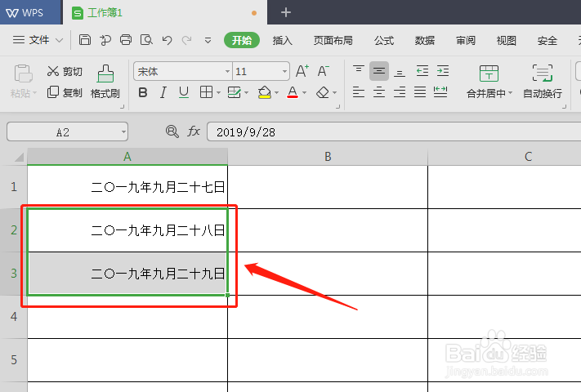581x392 pixels.
Task: Align text left
Action: tap(358, 91)
